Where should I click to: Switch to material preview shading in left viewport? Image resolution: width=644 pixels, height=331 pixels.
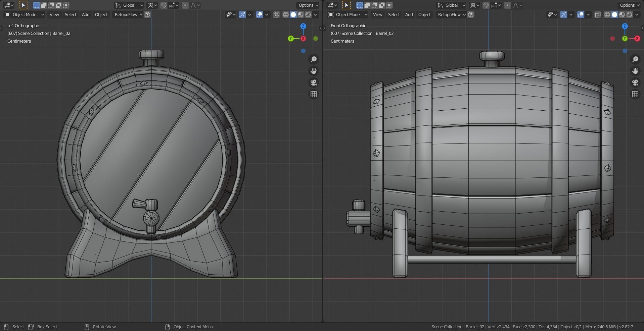click(301, 14)
